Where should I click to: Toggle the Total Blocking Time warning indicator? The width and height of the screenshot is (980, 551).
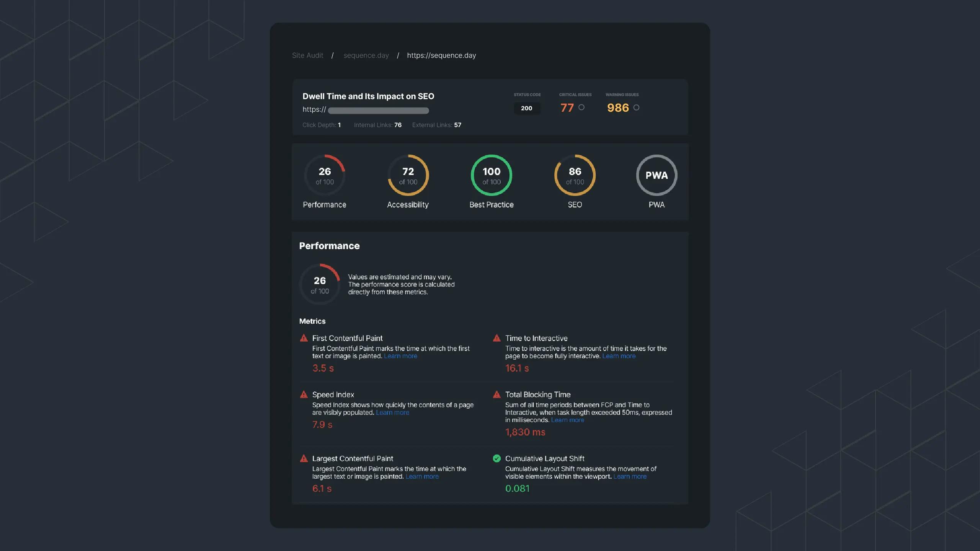(496, 394)
